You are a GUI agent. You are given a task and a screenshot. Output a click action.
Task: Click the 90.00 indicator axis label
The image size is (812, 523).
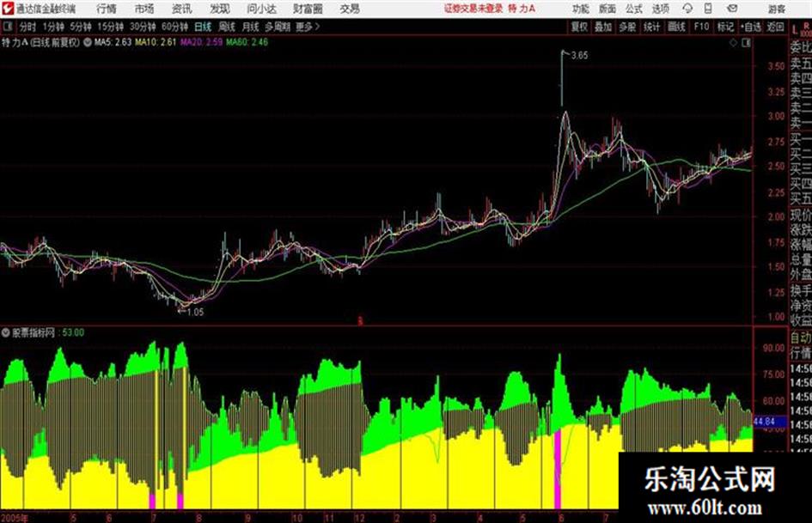[773, 348]
